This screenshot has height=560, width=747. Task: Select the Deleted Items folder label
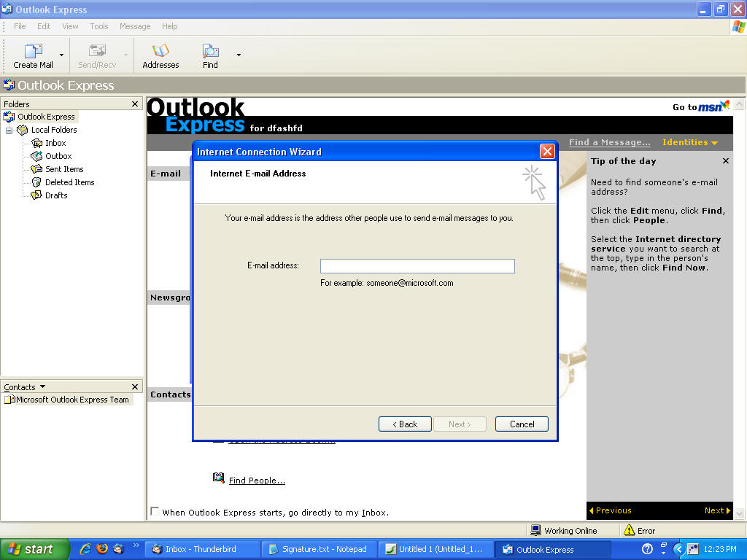pyautogui.click(x=69, y=182)
